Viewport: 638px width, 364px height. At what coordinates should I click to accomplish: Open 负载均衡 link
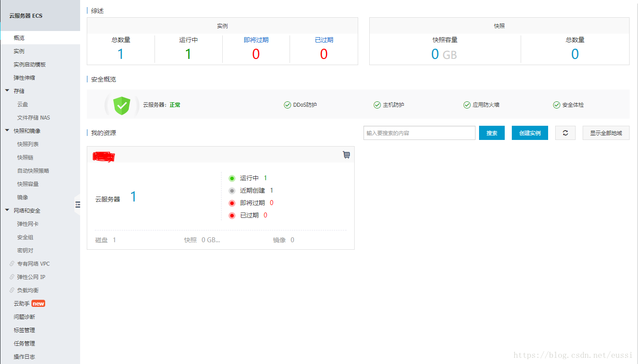[x=28, y=290]
